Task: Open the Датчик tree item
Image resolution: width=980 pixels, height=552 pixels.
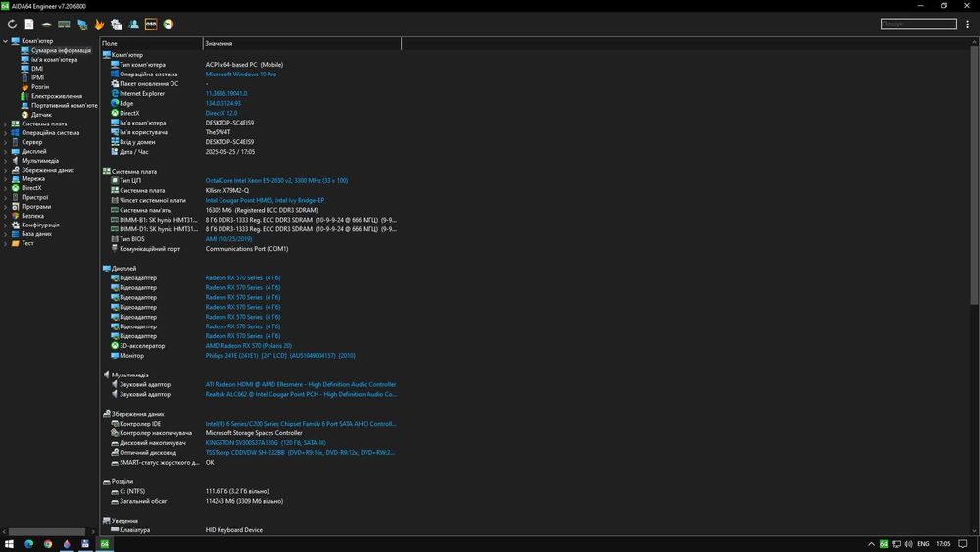Action: click(x=41, y=115)
